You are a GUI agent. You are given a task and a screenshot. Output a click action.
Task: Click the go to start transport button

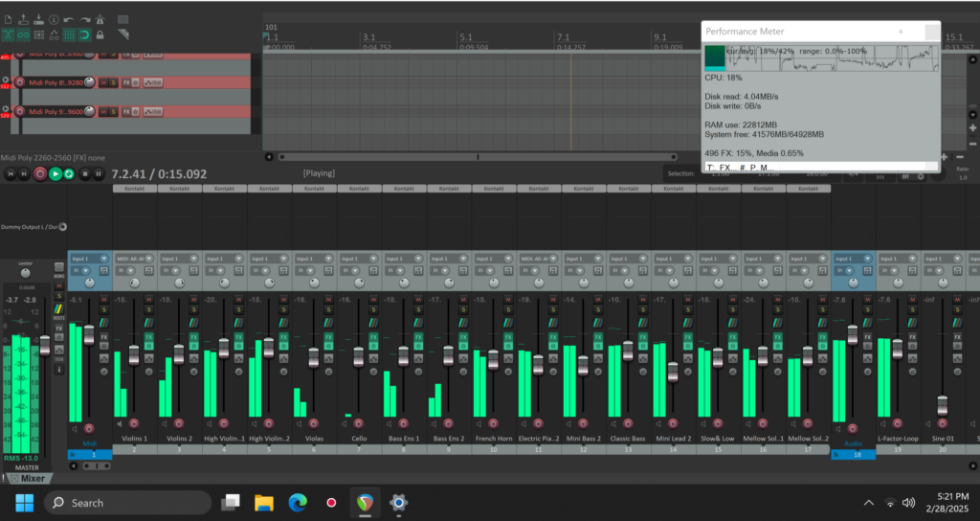tap(10, 174)
